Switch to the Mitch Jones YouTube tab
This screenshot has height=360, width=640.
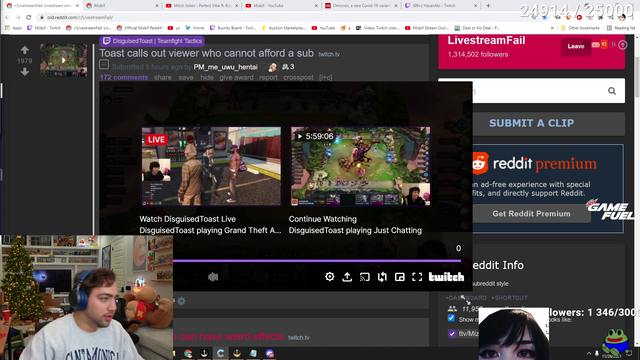click(x=201, y=6)
